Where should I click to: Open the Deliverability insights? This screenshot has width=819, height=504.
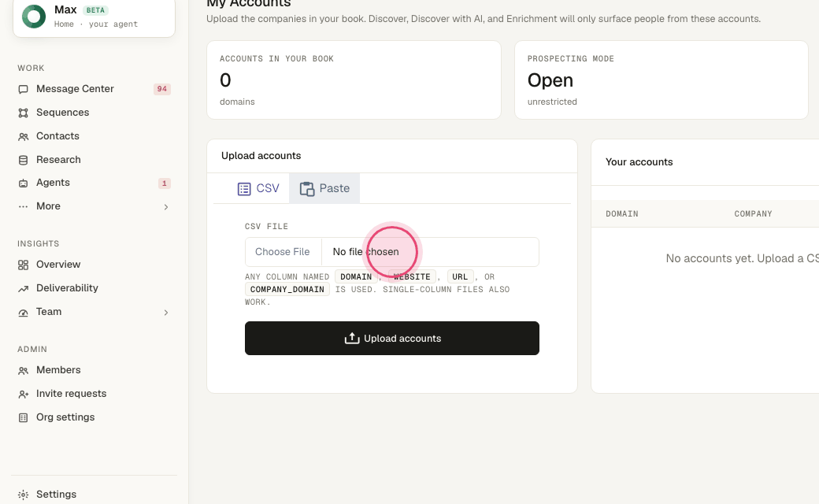click(94, 287)
